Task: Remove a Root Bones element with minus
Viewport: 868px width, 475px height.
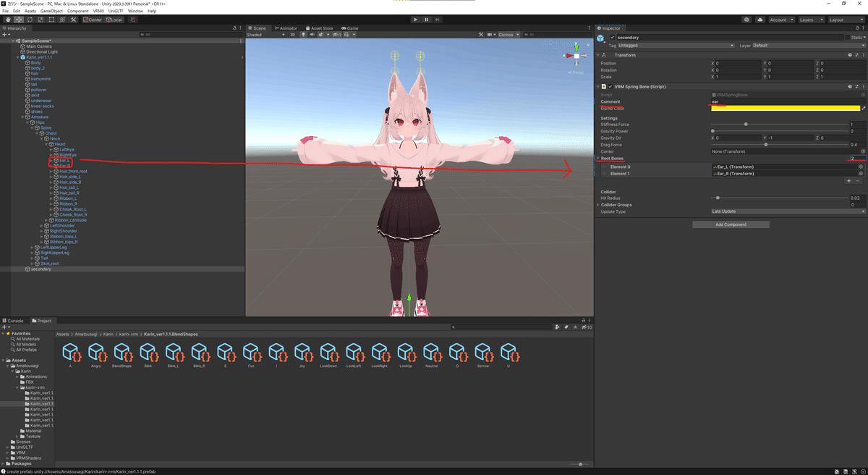Action: pyautogui.click(x=857, y=181)
